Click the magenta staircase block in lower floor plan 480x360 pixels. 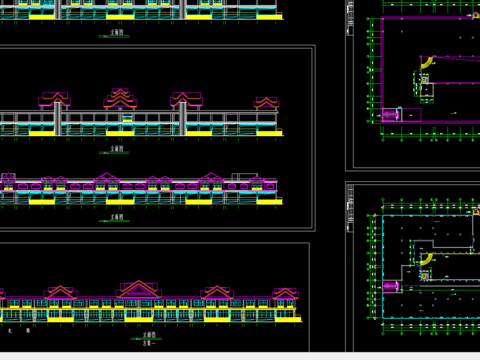390,286
